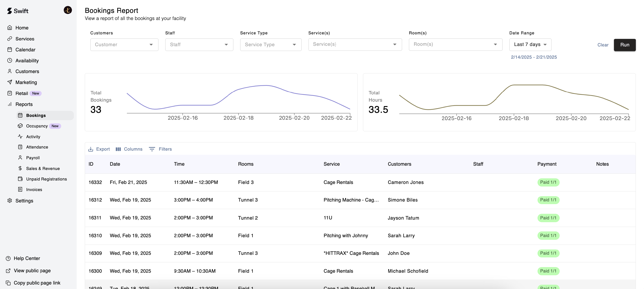Click the Home icon in sidebar
The height and width of the screenshot is (289, 644).
coord(9,28)
